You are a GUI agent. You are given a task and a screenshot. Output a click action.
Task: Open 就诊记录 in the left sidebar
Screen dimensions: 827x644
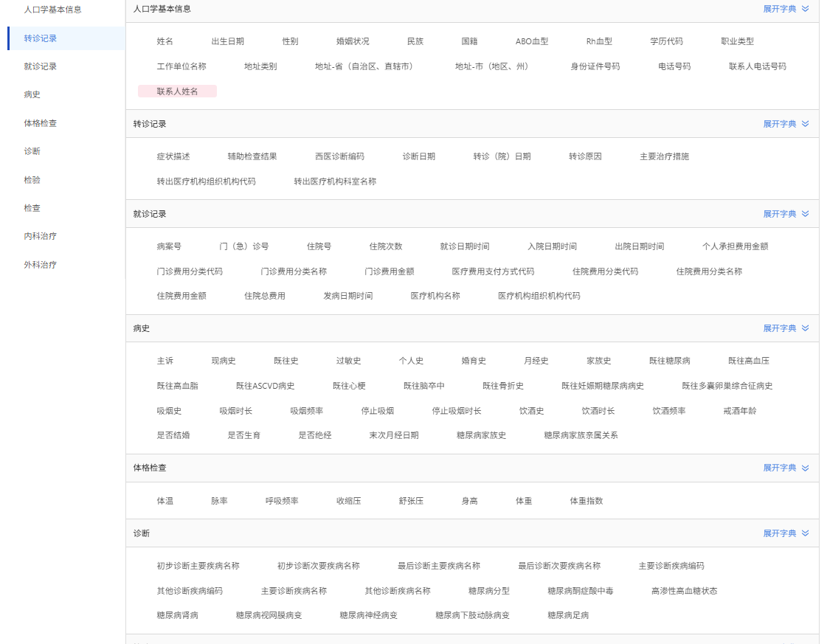41,66
